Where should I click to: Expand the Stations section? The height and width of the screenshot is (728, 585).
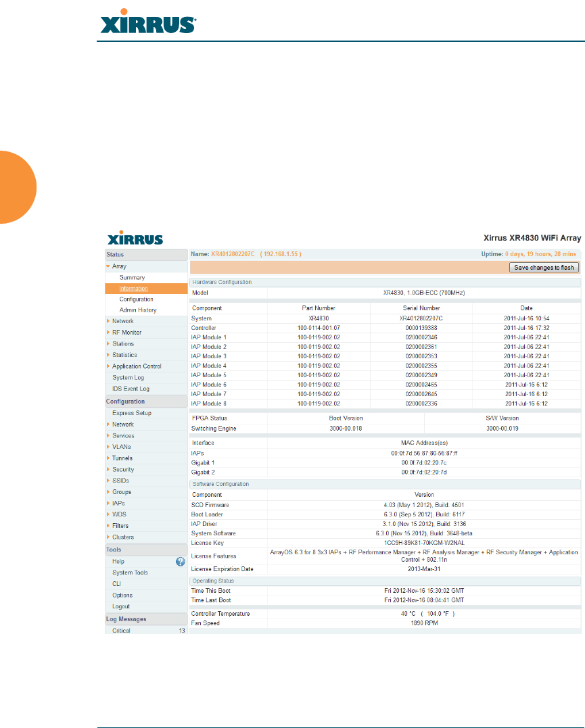[x=108, y=344]
